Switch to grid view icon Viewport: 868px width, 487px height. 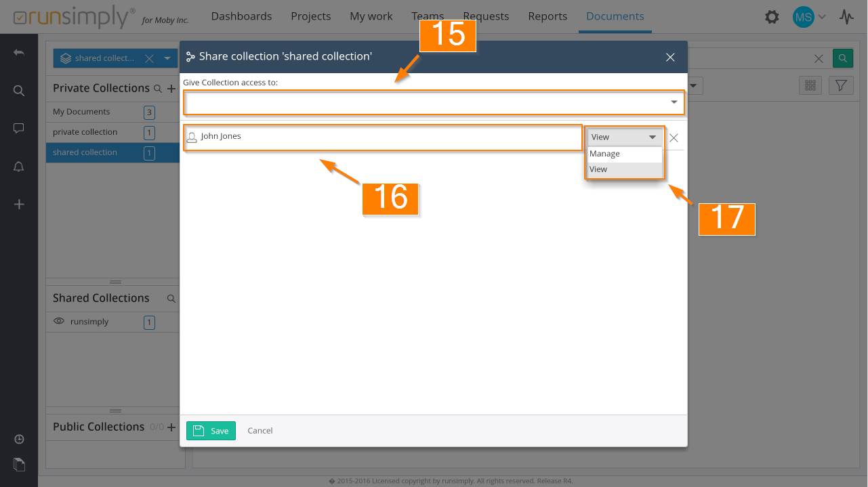click(x=810, y=85)
